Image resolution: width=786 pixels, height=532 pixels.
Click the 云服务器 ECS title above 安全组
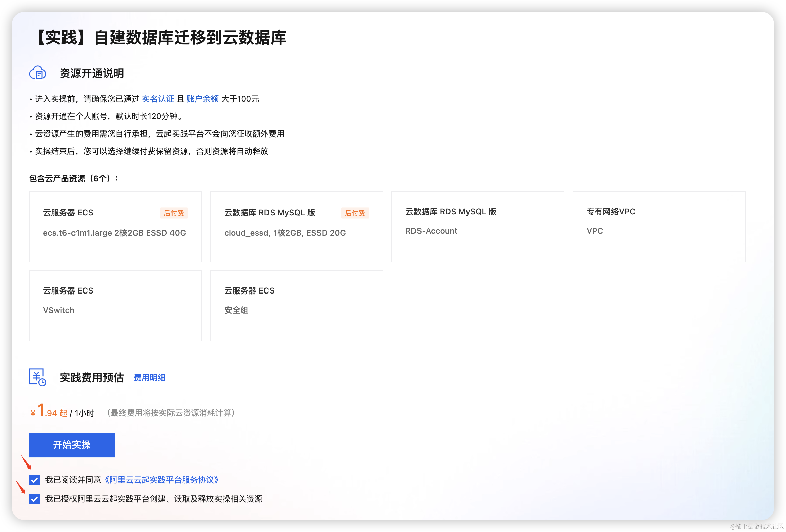(249, 291)
